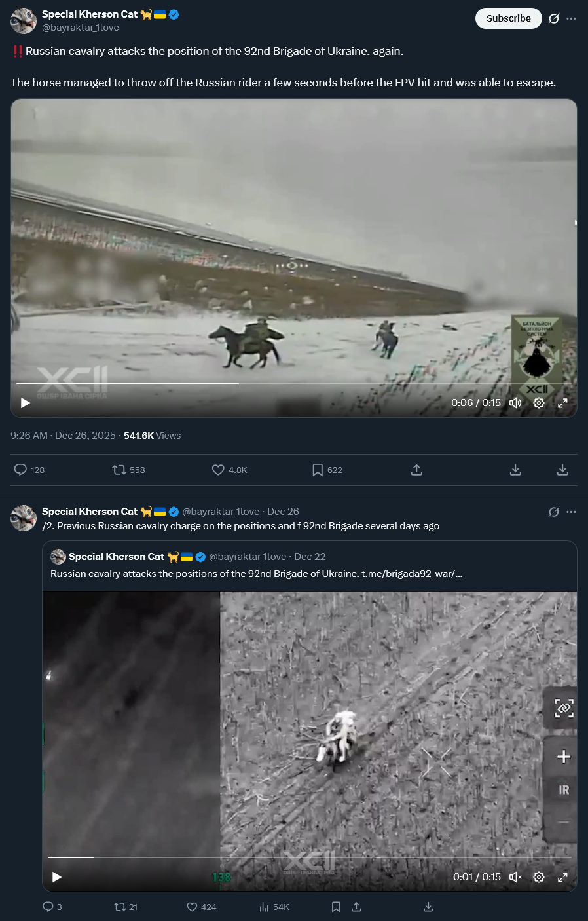Viewport: 588px width, 921px height.
Task: Open Grok icon beside Subscribe button
Action: pyautogui.click(x=554, y=18)
